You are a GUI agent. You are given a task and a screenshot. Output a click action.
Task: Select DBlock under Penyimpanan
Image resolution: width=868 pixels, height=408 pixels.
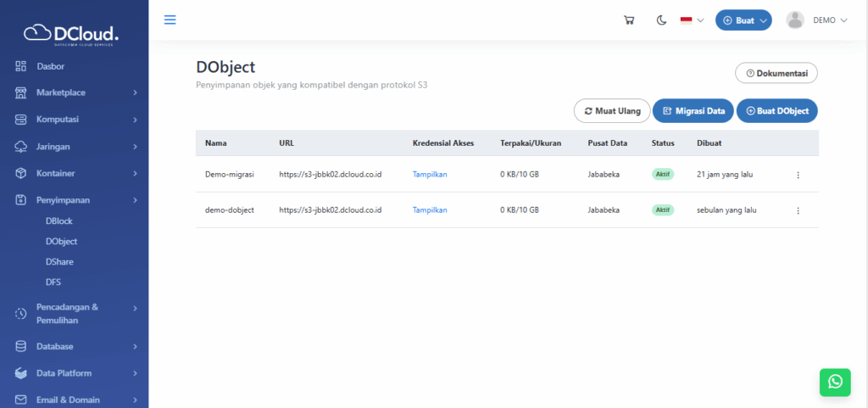[59, 221]
